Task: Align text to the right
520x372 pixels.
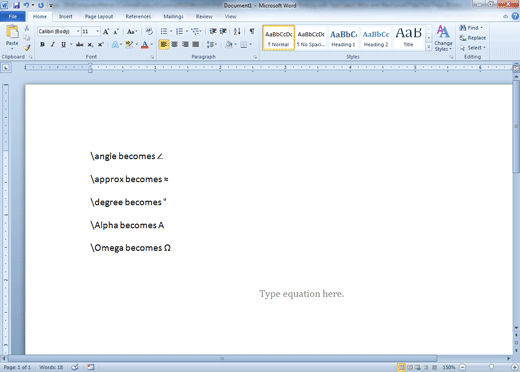Action: tap(185, 44)
